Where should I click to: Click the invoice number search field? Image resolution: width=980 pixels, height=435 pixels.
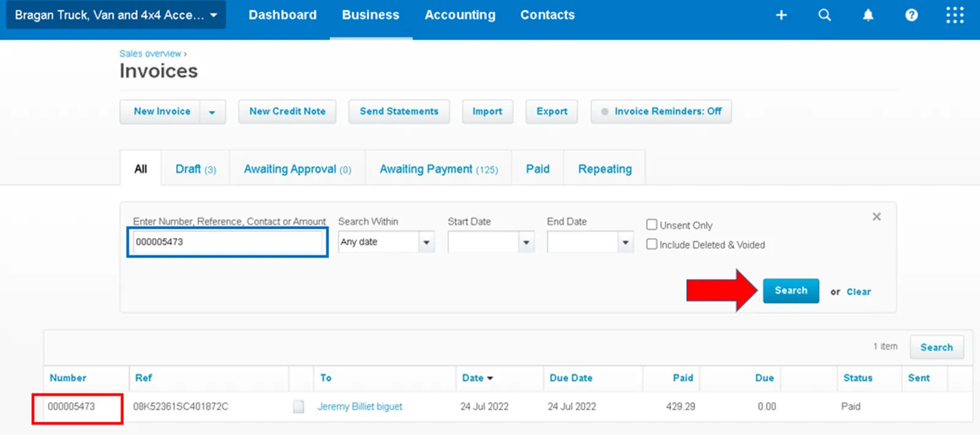(227, 242)
